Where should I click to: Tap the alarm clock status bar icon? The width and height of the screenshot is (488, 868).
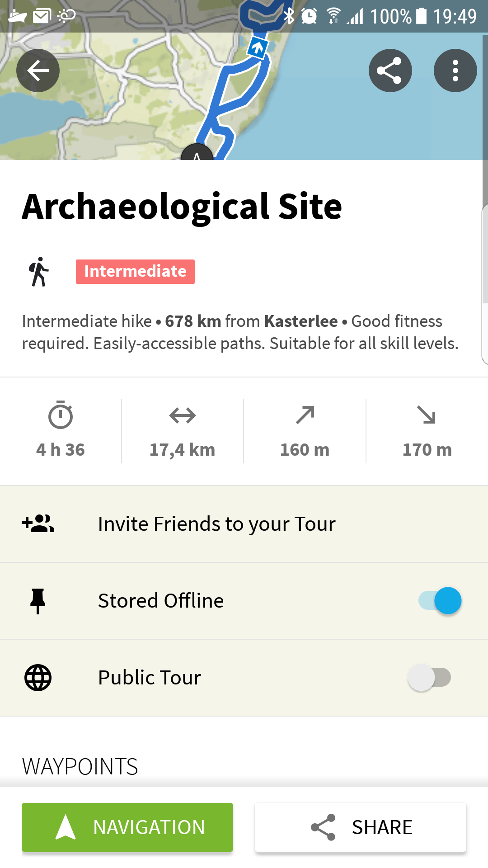click(x=309, y=16)
